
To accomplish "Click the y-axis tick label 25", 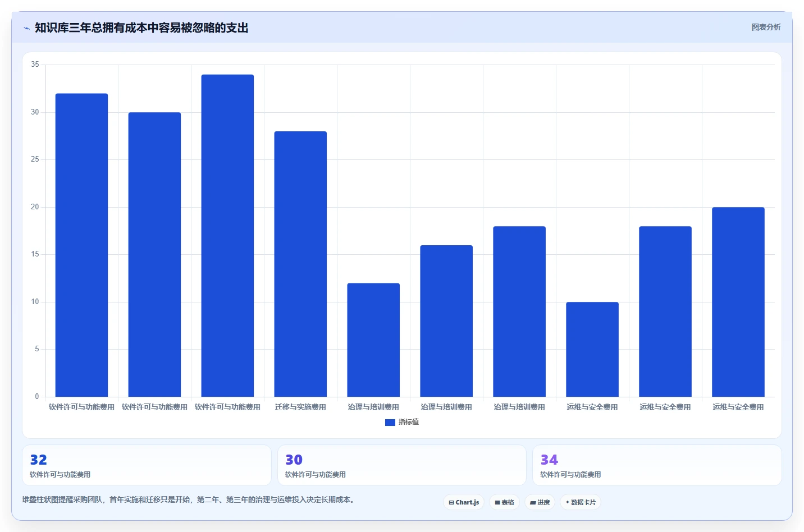I will click(35, 159).
